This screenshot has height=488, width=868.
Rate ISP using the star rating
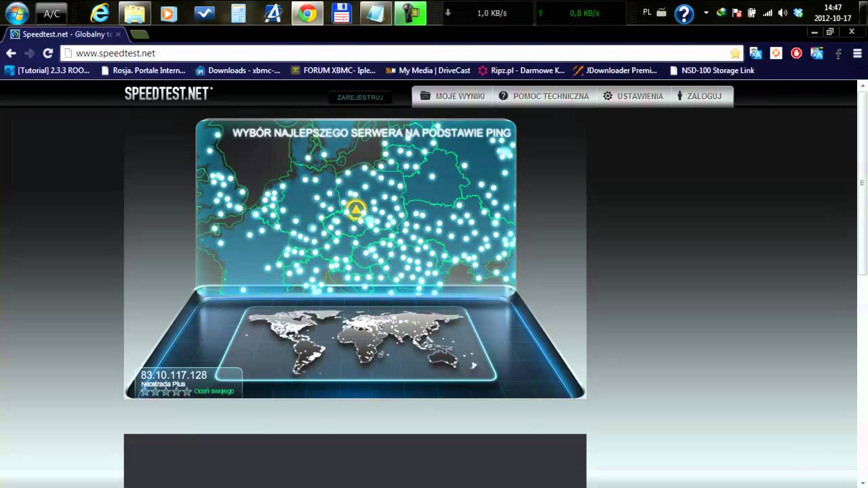pos(165,392)
